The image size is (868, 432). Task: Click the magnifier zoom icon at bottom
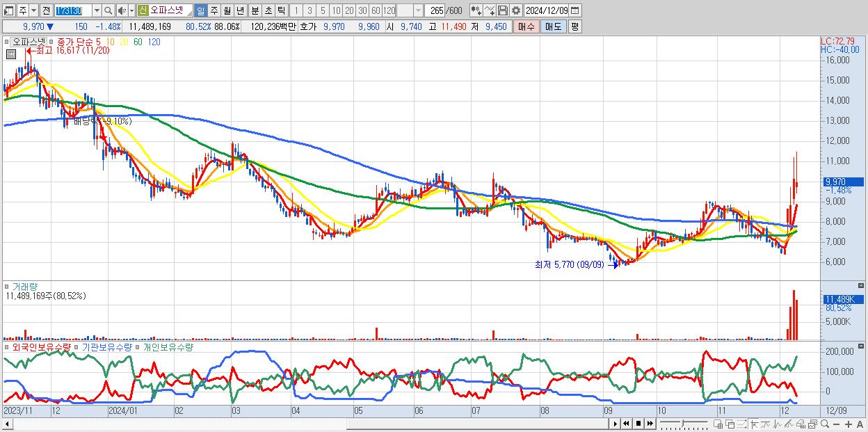click(825, 424)
